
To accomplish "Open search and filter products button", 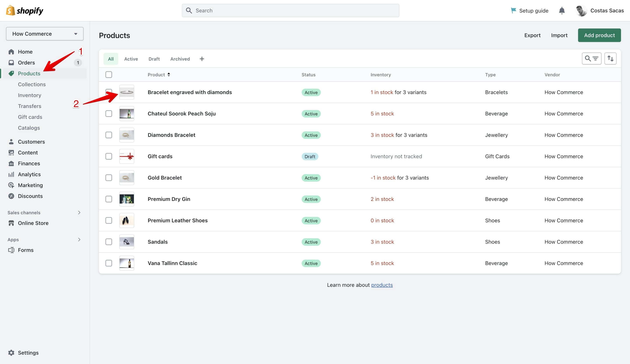I will tap(591, 58).
